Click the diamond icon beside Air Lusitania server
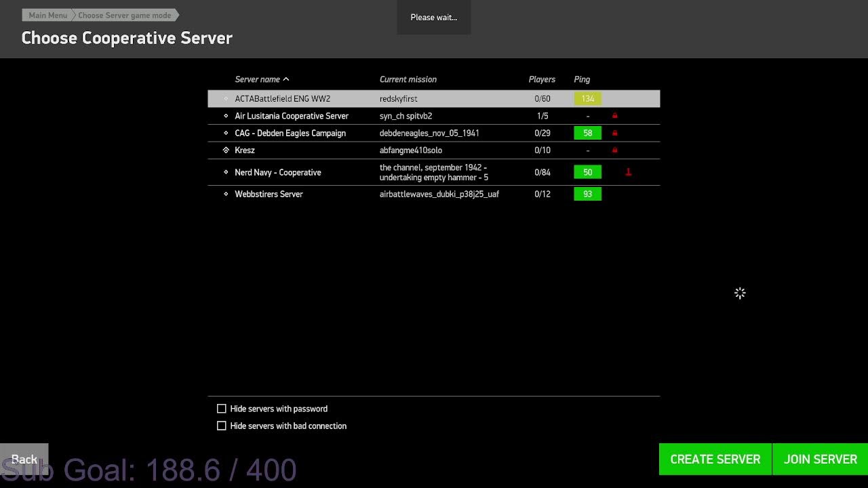Image resolution: width=868 pixels, height=488 pixels. point(226,116)
